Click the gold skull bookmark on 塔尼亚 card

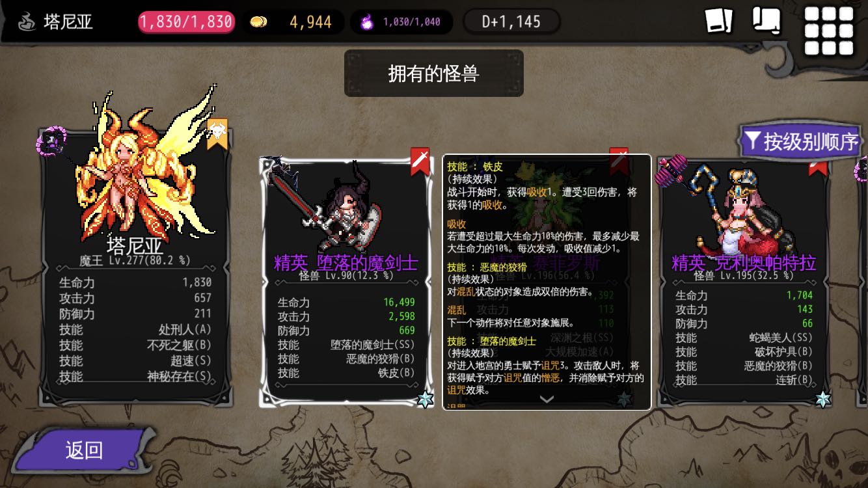tap(217, 134)
